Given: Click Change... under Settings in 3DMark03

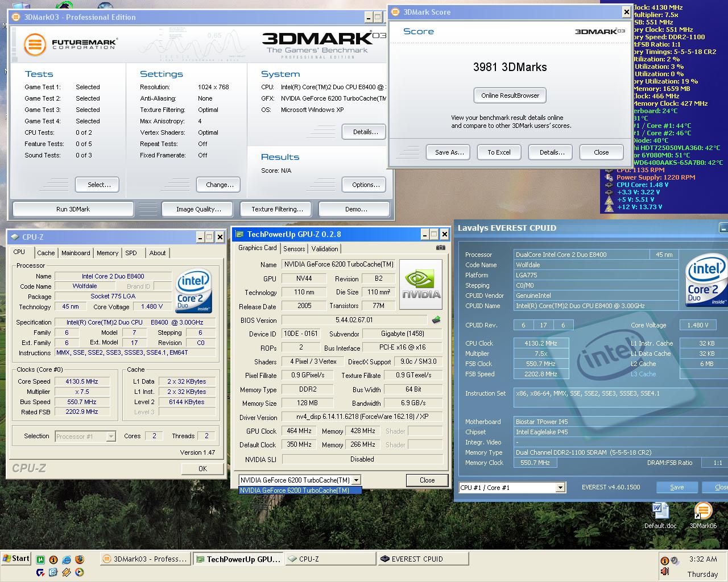Looking at the screenshot, I should pos(220,185).
